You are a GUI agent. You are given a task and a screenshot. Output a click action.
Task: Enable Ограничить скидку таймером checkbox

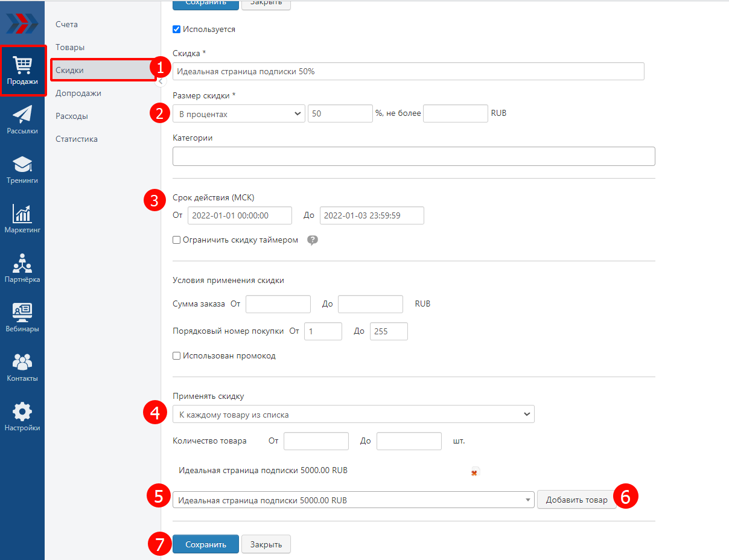[x=177, y=240]
